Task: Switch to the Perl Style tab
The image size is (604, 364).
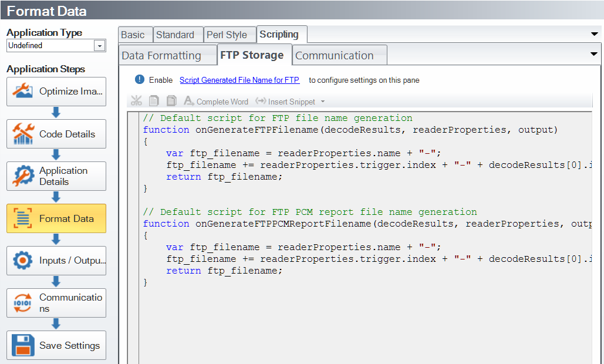Action: (227, 35)
